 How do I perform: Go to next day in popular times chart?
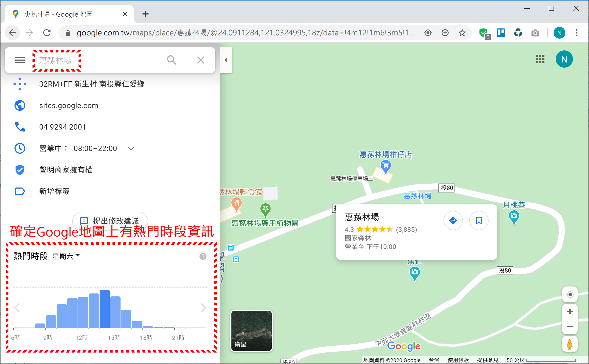203,308
